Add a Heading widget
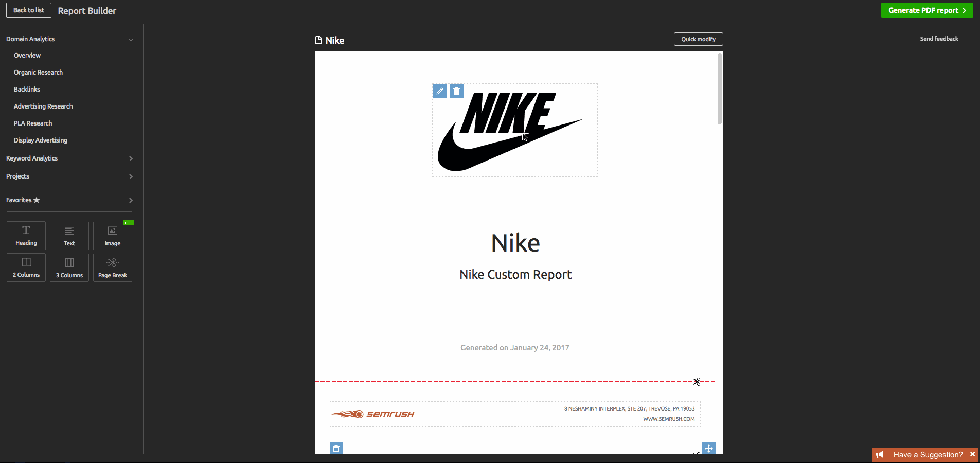Viewport: 980px width, 463px height. pos(26,236)
